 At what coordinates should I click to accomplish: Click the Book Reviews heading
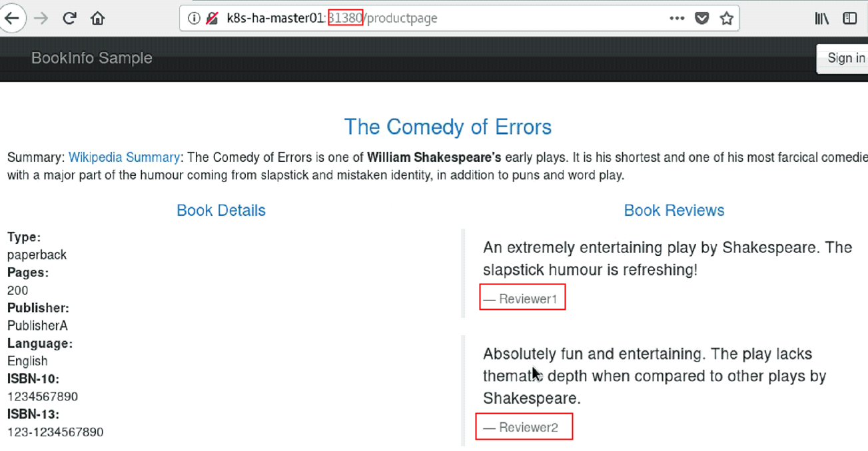(x=674, y=211)
